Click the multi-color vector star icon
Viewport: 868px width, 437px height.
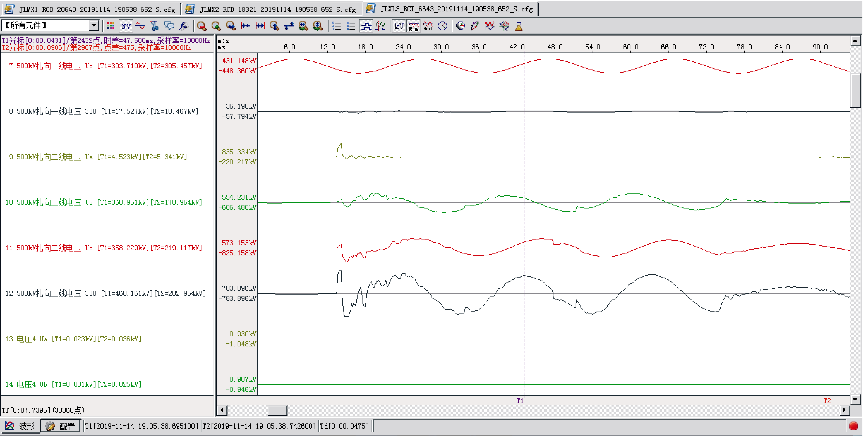tap(504, 26)
